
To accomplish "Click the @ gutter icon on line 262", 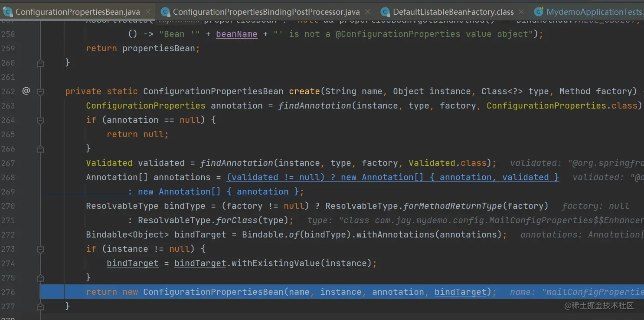I will click(x=26, y=91).
